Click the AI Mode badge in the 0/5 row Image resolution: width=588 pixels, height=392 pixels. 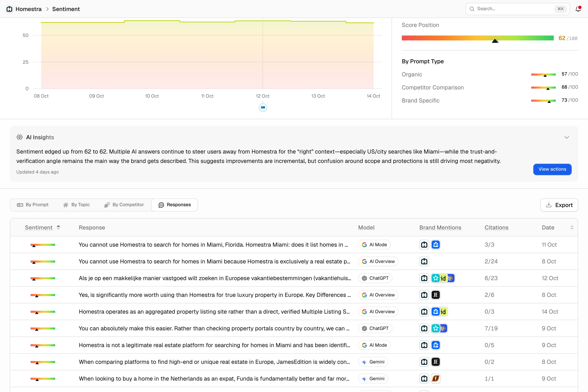(374, 345)
